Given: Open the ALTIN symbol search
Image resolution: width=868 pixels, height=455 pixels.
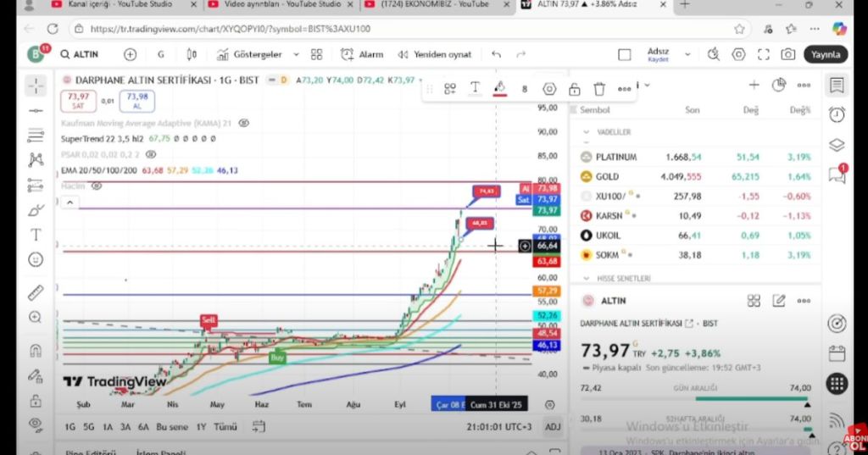Looking at the screenshot, I should click(80, 54).
